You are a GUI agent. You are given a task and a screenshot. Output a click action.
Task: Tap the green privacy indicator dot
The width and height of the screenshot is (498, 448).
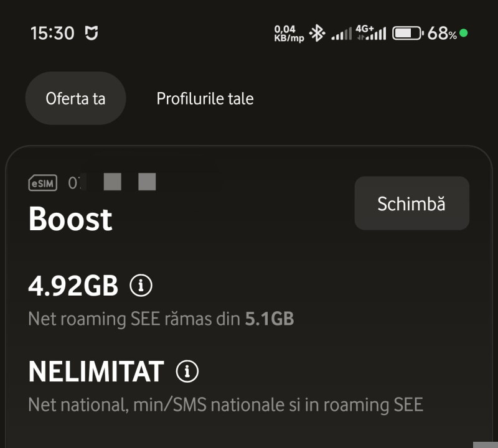[x=464, y=32]
